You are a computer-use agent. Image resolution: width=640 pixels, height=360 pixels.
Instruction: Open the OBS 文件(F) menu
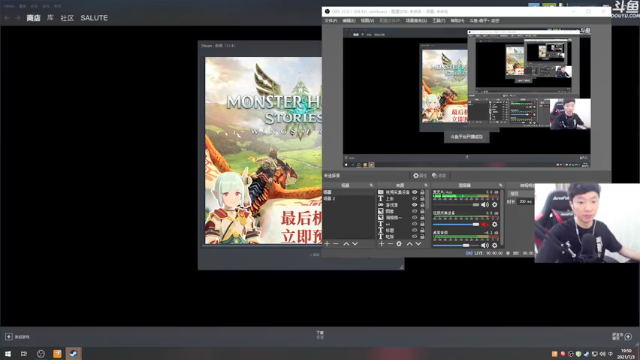tap(331, 21)
